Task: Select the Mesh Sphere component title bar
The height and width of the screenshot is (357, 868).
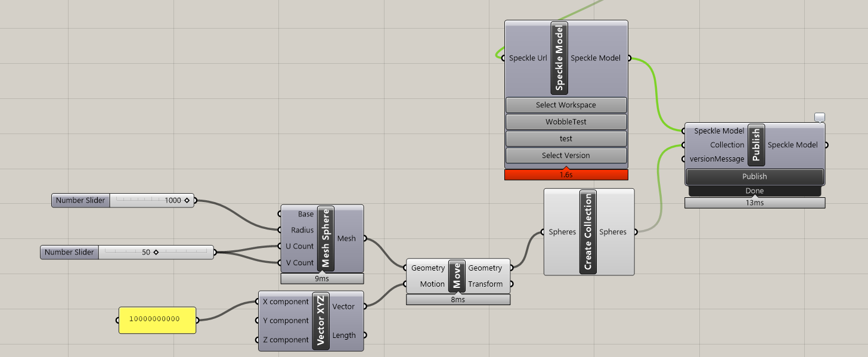Action: pyautogui.click(x=325, y=238)
